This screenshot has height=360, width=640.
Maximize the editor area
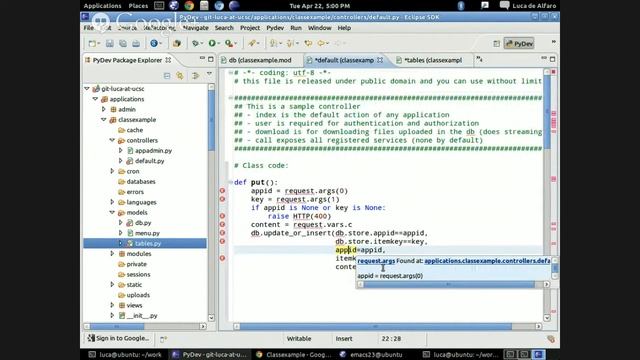(x=553, y=60)
